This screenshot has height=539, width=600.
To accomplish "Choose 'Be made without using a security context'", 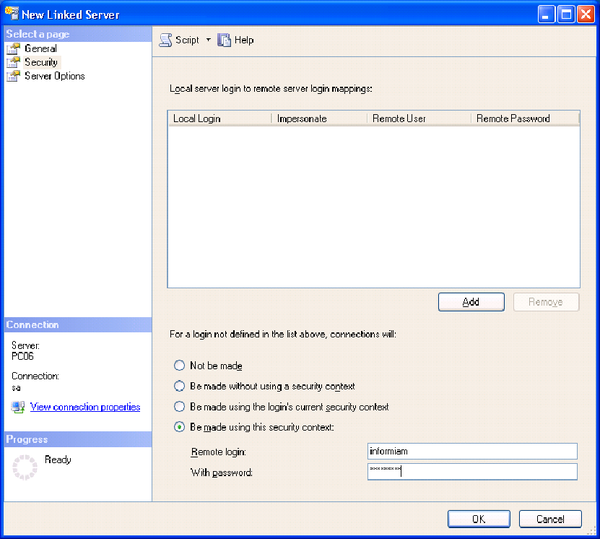I will [x=180, y=386].
